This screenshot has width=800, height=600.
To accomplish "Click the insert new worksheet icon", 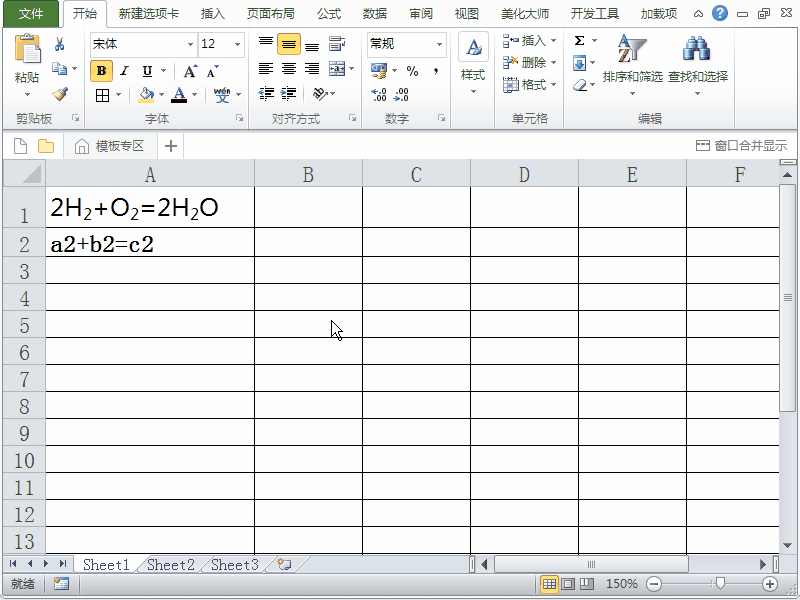I will (x=284, y=565).
